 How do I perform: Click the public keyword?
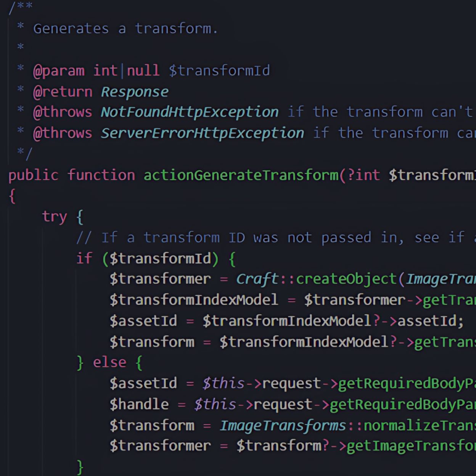33,175
